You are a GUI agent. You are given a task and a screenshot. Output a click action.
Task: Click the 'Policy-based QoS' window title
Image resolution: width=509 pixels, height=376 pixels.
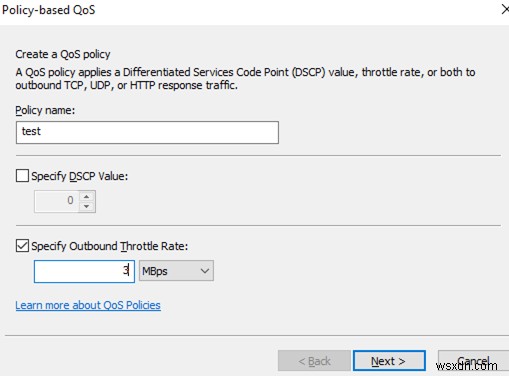coord(49,10)
